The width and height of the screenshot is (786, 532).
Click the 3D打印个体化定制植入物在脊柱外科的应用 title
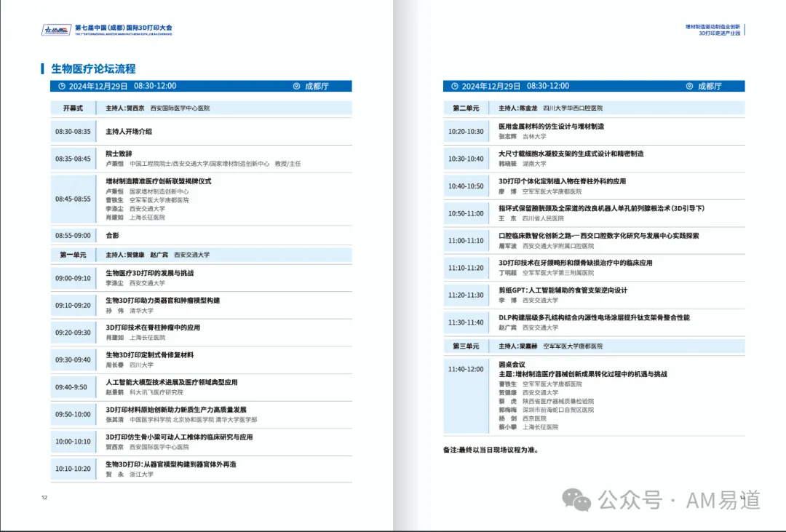562,181
